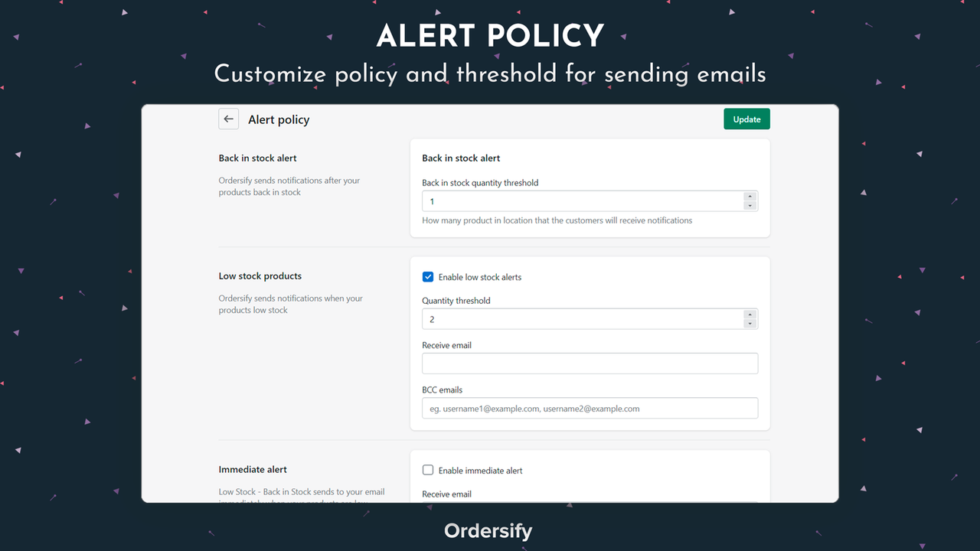Increment back in stock threshold with up arrow

click(x=750, y=197)
